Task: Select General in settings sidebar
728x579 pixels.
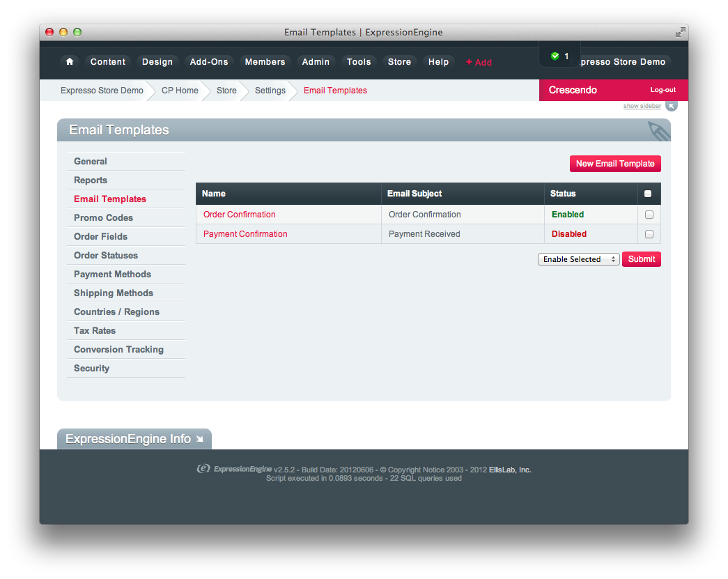Action: point(126,161)
